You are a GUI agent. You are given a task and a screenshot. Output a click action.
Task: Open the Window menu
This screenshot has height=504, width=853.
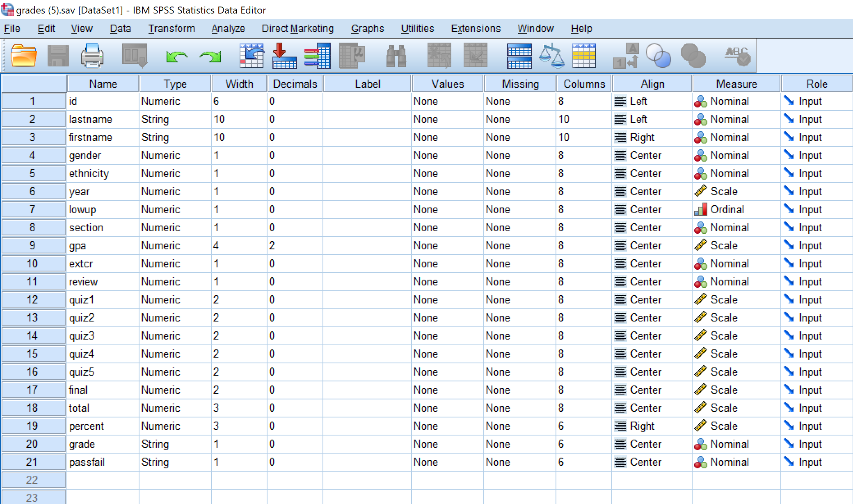pyautogui.click(x=535, y=28)
